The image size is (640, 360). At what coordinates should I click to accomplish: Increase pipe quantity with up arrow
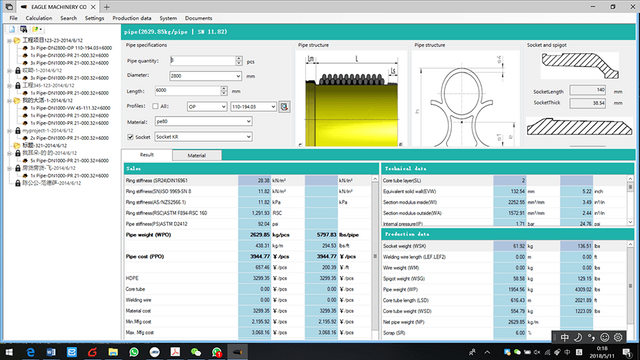pyautogui.click(x=239, y=58)
